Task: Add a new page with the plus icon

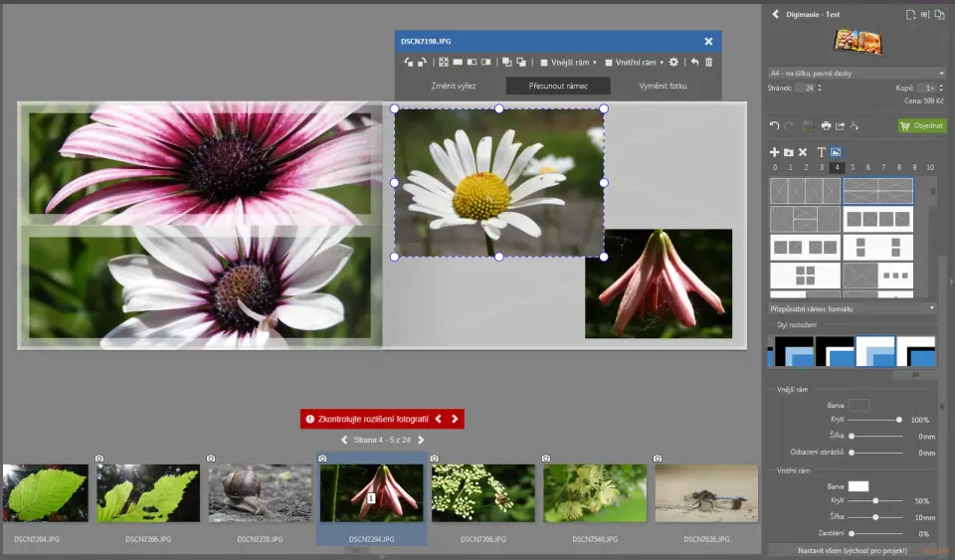Action: click(775, 152)
